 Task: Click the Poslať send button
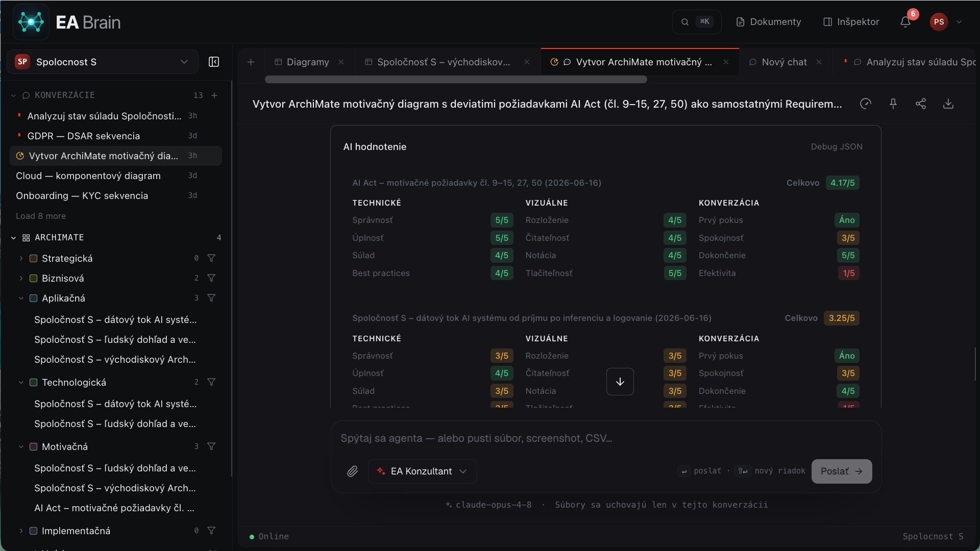pos(842,471)
